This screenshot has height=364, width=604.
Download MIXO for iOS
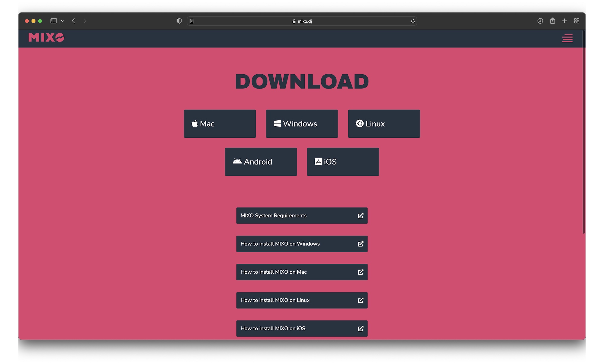tap(343, 162)
